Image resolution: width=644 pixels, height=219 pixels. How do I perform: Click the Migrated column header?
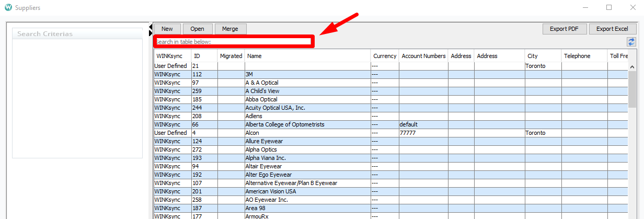point(231,56)
